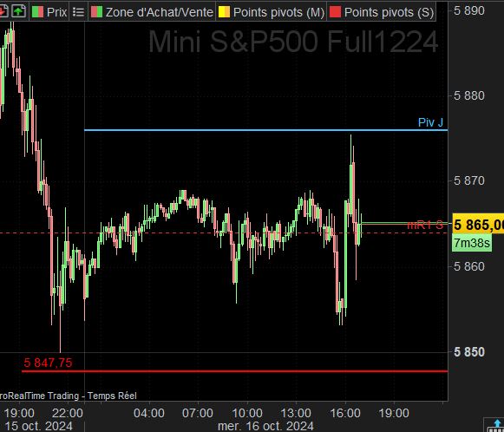
Task: Click the 13:00 time axis label
Action: tap(296, 413)
